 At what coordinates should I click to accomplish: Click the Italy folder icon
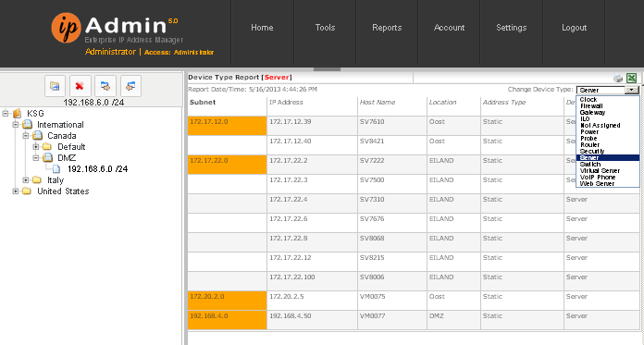pyautogui.click(x=37, y=179)
